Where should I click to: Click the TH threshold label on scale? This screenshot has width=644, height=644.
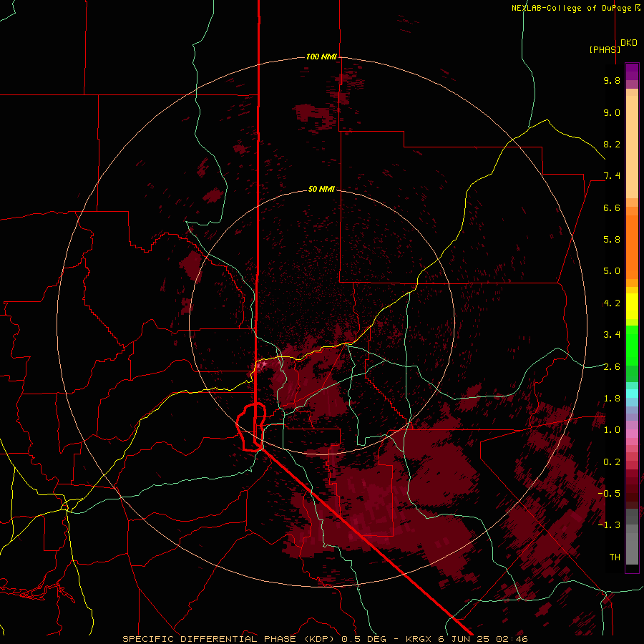(x=615, y=557)
